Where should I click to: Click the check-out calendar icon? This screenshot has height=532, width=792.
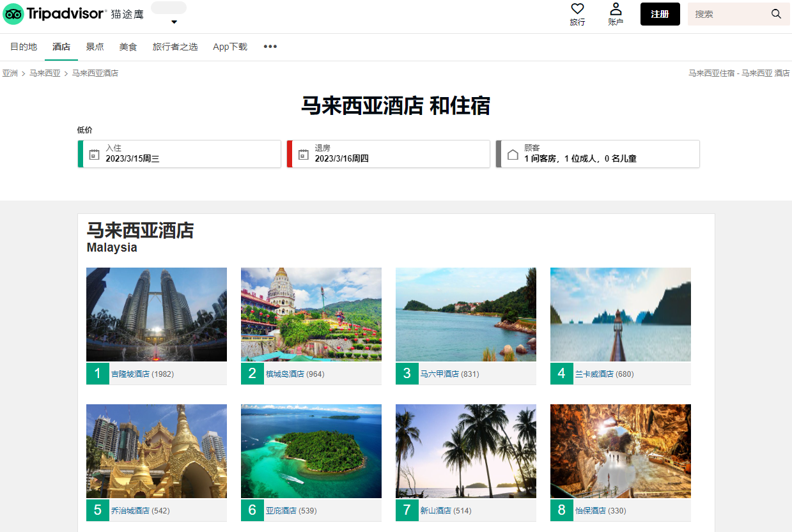[303, 155]
